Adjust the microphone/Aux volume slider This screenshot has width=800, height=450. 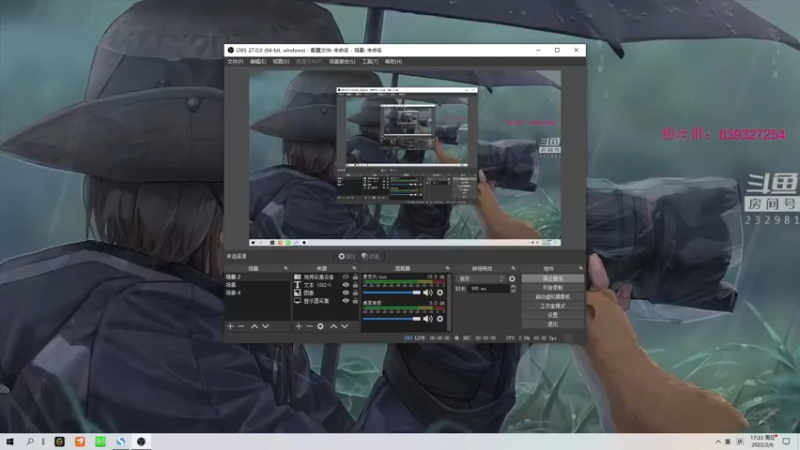pyautogui.click(x=392, y=292)
